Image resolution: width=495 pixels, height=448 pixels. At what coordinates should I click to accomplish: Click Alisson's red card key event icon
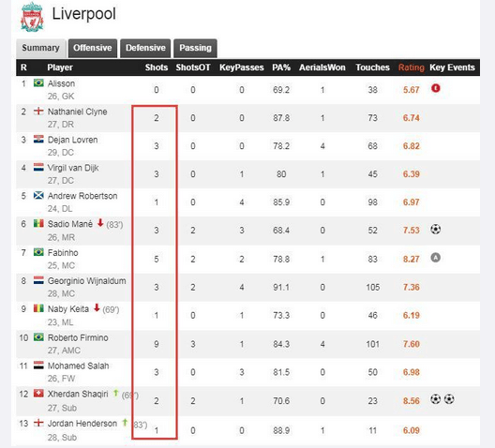pyautogui.click(x=436, y=88)
